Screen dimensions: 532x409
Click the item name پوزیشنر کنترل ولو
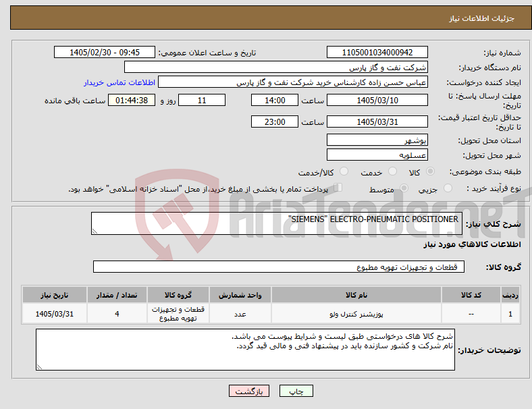tap(356, 314)
